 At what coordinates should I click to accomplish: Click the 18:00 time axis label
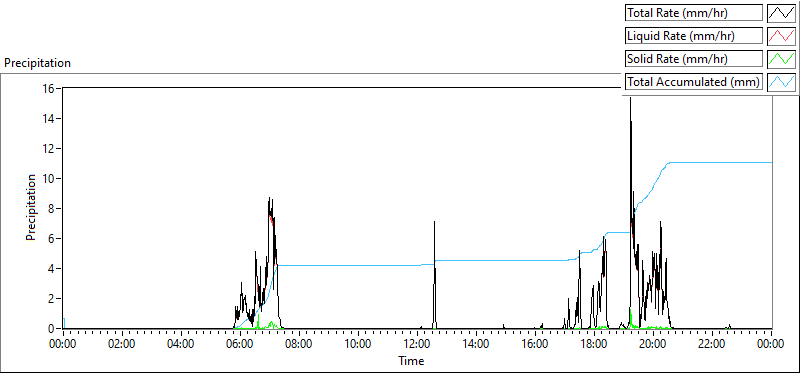(x=594, y=344)
